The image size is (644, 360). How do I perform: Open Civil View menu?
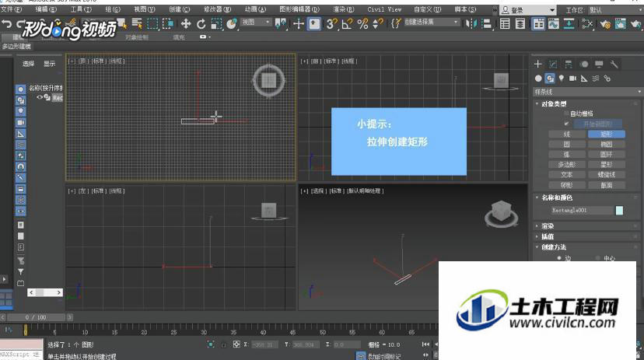pyautogui.click(x=384, y=9)
